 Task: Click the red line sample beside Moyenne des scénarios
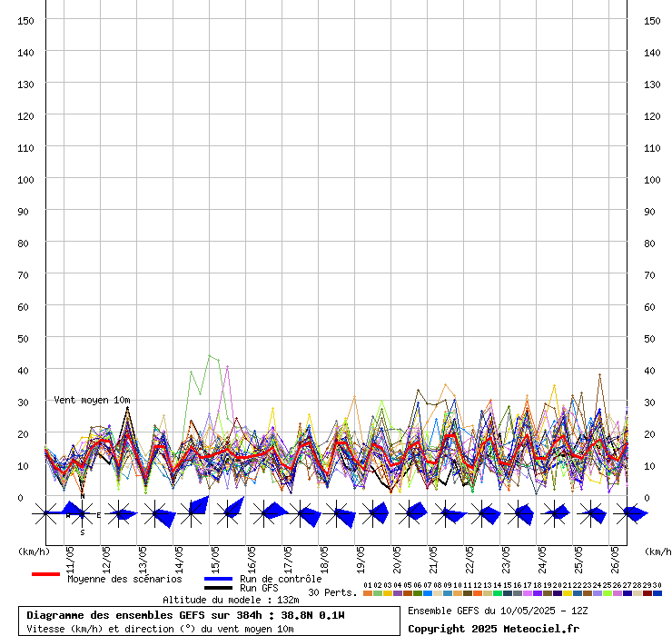[45, 574]
